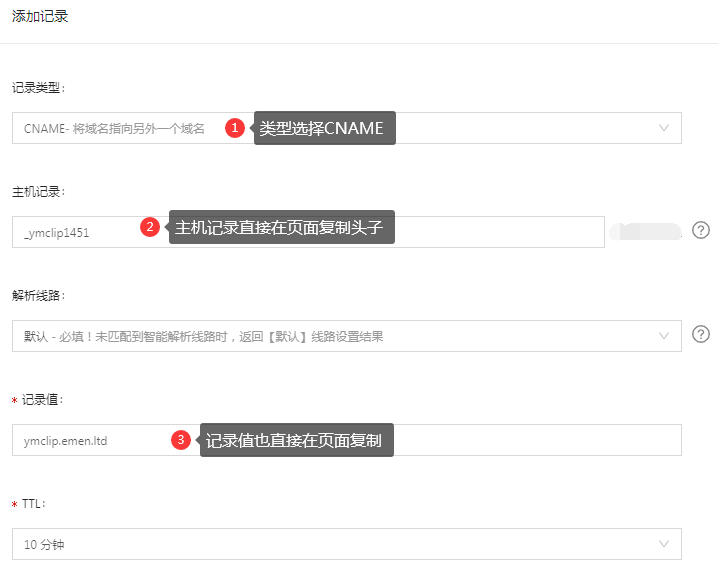Click the help icon beside host record field

[x=701, y=230]
